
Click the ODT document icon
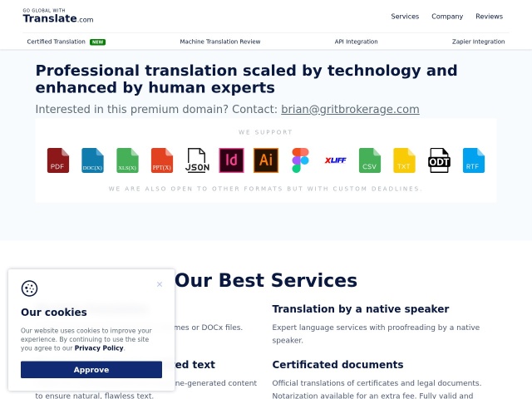440,160
